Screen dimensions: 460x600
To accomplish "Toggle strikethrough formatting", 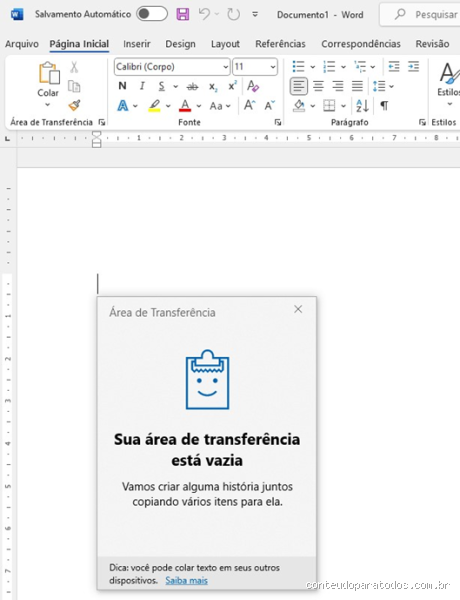I will coord(192,86).
